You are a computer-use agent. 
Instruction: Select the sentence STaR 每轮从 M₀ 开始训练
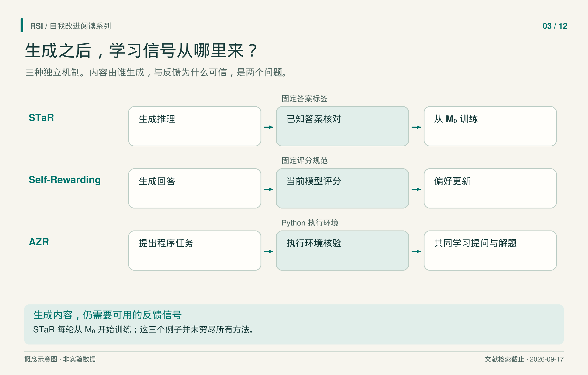82,329
